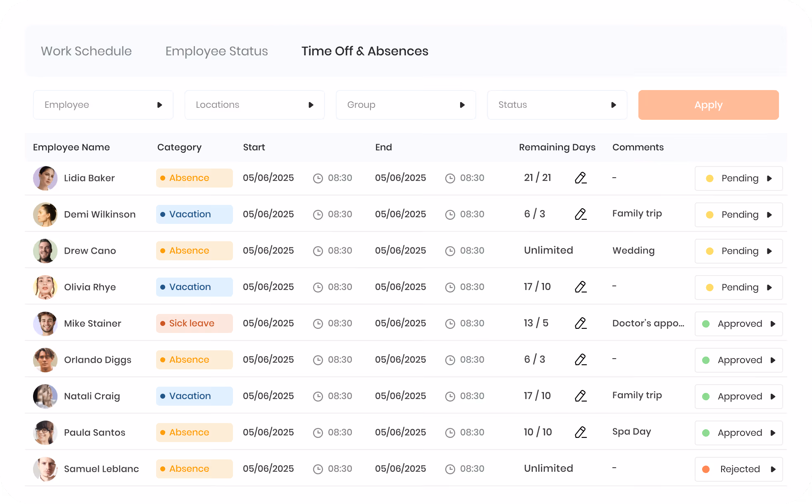Image resolution: width=812 pixels, height=504 pixels.
Task: Click the Comments column header
Action: tap(638, 147)
